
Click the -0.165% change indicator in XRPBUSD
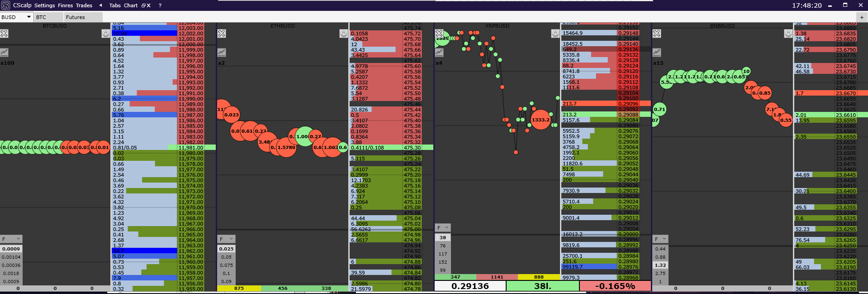(615, 286)
